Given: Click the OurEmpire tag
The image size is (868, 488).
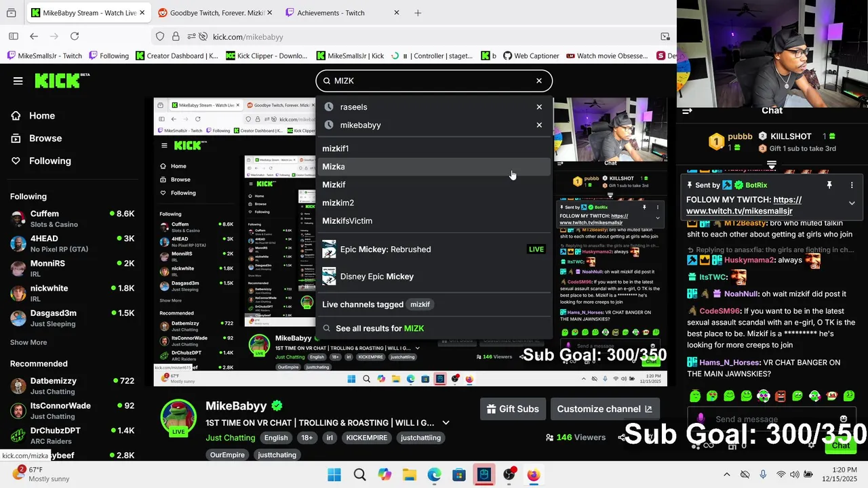Looking at the screenshot, I should pos(227,455).
